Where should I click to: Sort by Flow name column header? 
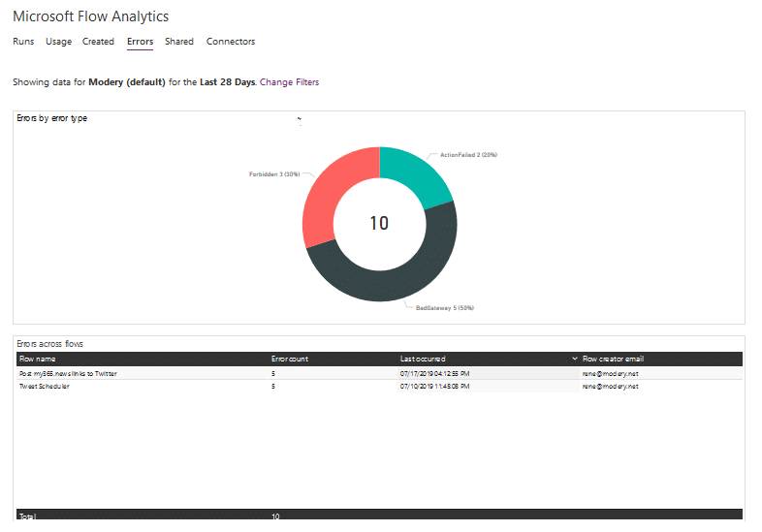click(38, 360)
